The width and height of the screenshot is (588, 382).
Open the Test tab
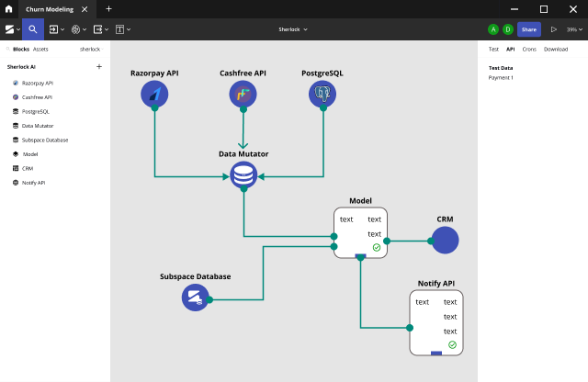pyautogui.click(x=493, y=49)
